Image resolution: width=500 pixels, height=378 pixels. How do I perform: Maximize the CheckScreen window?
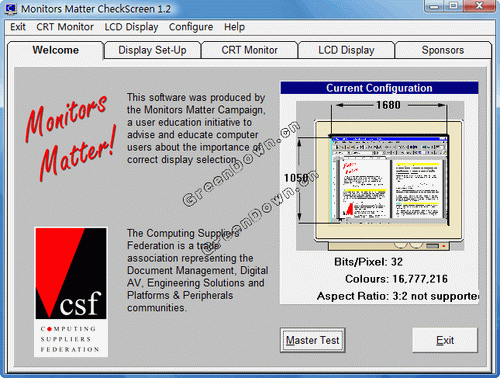coord(453,6)
